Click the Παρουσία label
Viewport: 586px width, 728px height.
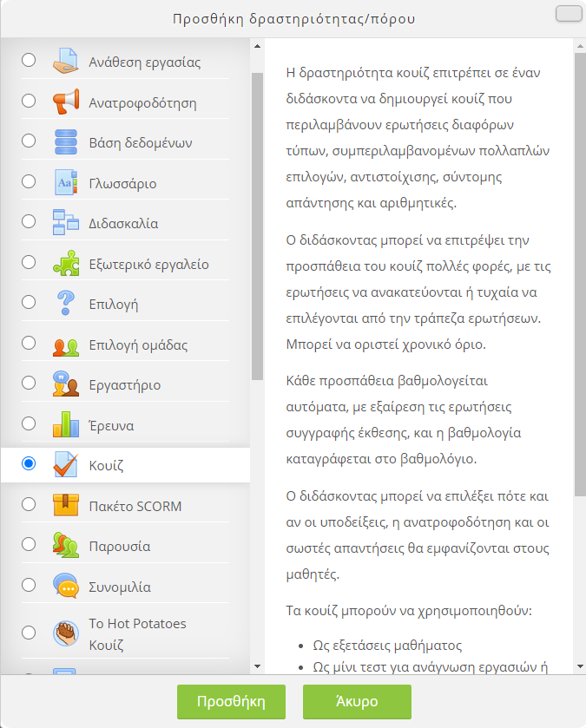(119, 547)
